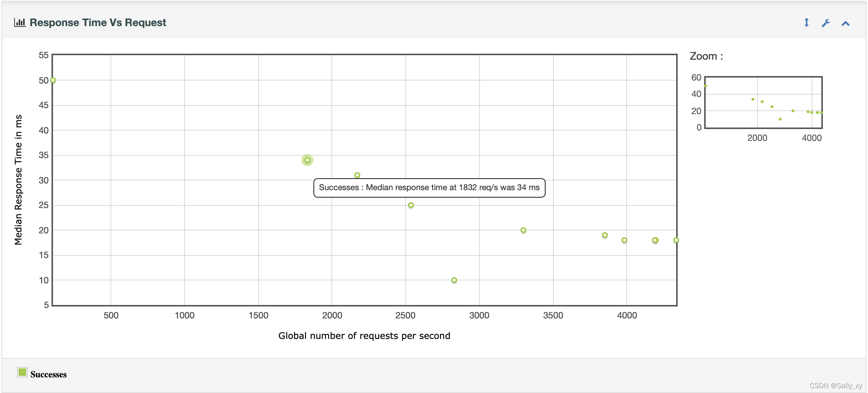Open chart settings with the wrench icon
868x393 pixels.
tap(825, 23)
